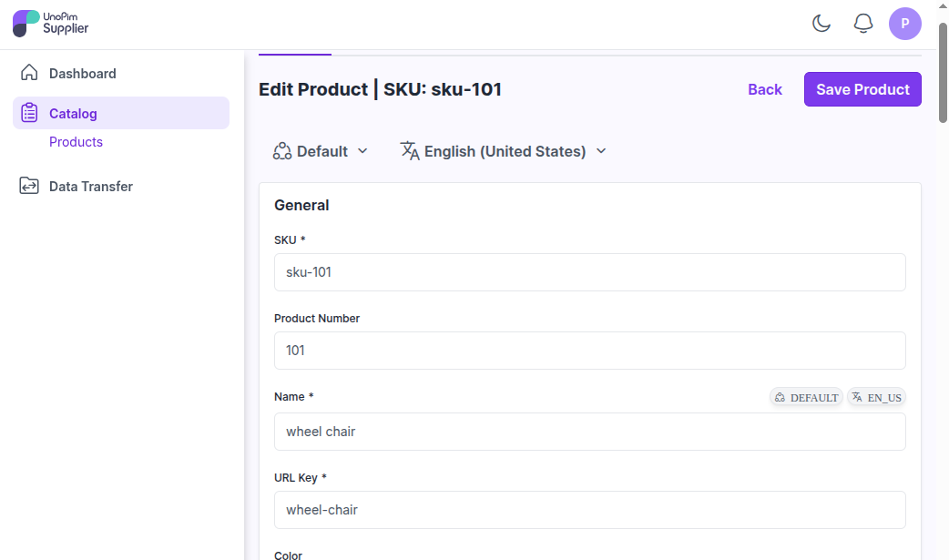Click the page vertical scrollbar thumb
Viewport: 949px width, 560px height.
click(943, 73)
